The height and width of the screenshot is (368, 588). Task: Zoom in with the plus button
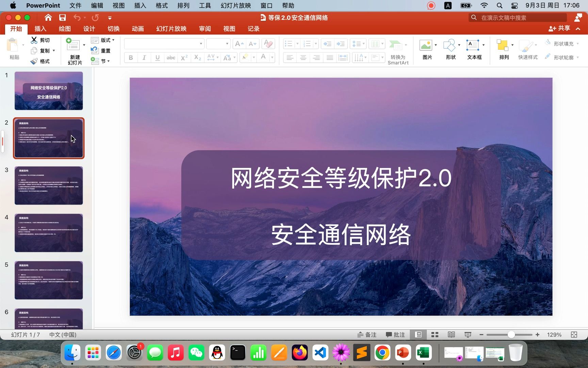point(537,335)
